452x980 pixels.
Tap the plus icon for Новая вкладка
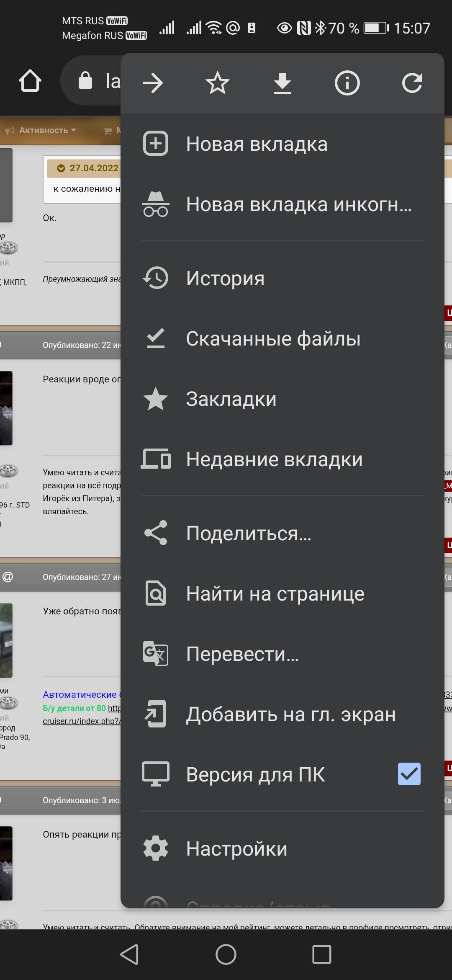pyautogui.click(x=156, y=144)
